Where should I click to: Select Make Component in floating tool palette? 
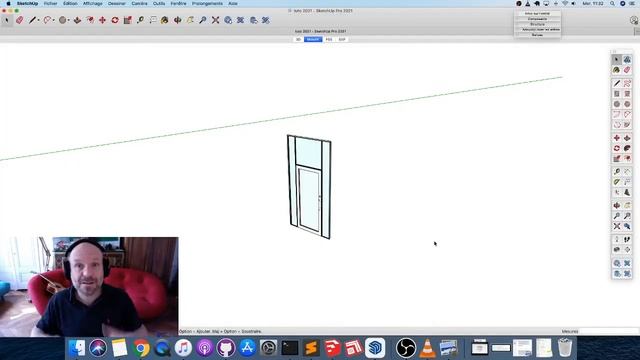point(627,60)
